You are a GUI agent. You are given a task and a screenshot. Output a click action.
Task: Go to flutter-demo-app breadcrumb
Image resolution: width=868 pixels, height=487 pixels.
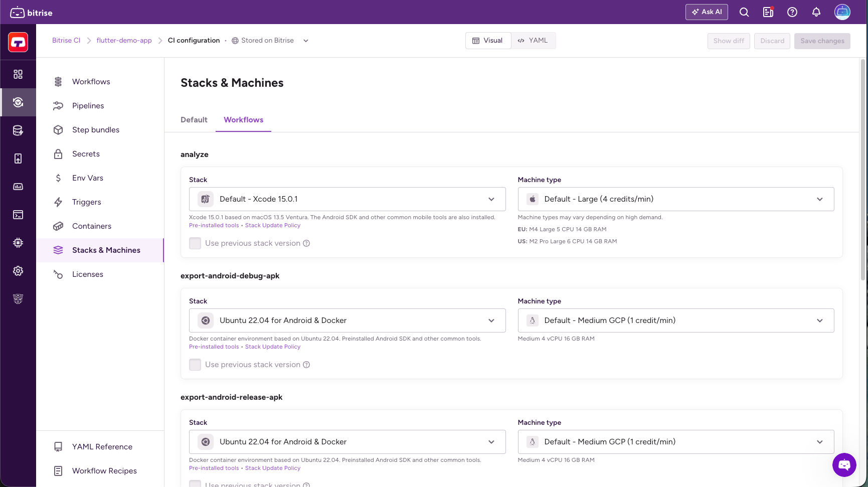click(124, 41)
